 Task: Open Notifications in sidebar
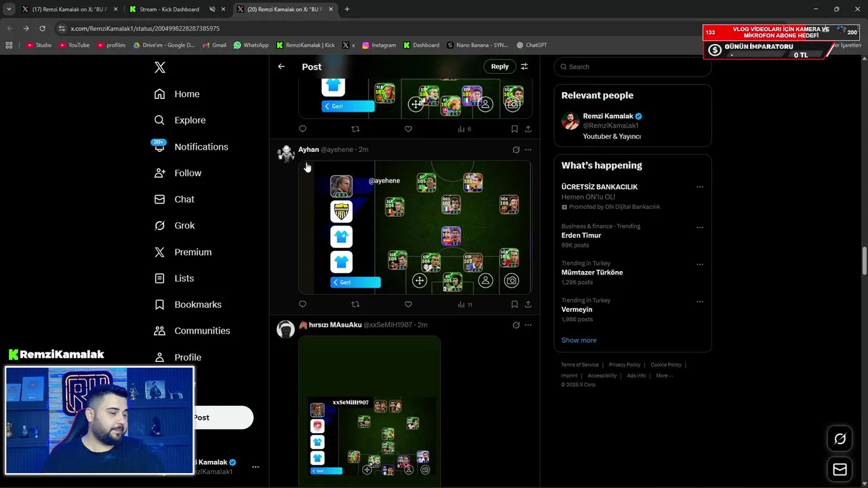pyautogui.click(x=191, y=146)
